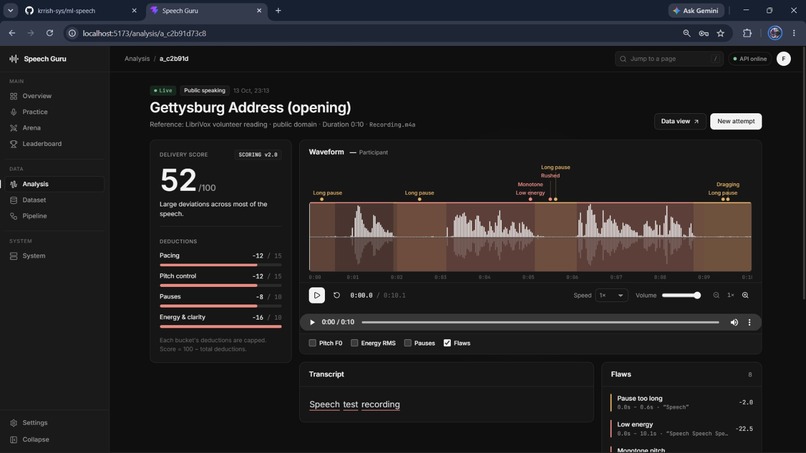Image resolution: width=806 pixels, height=453 pixels.
Task: Click the page vertical scrollbar
Action: click(x=803, y=172)
